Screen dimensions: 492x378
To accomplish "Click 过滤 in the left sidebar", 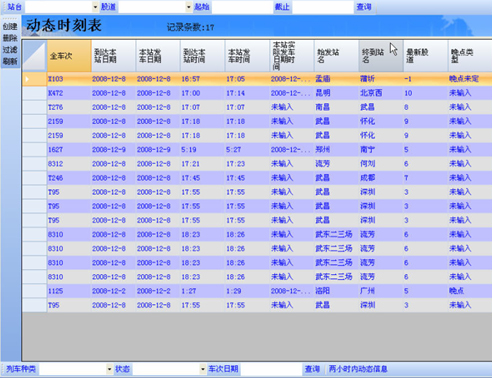I will [10, 50].
